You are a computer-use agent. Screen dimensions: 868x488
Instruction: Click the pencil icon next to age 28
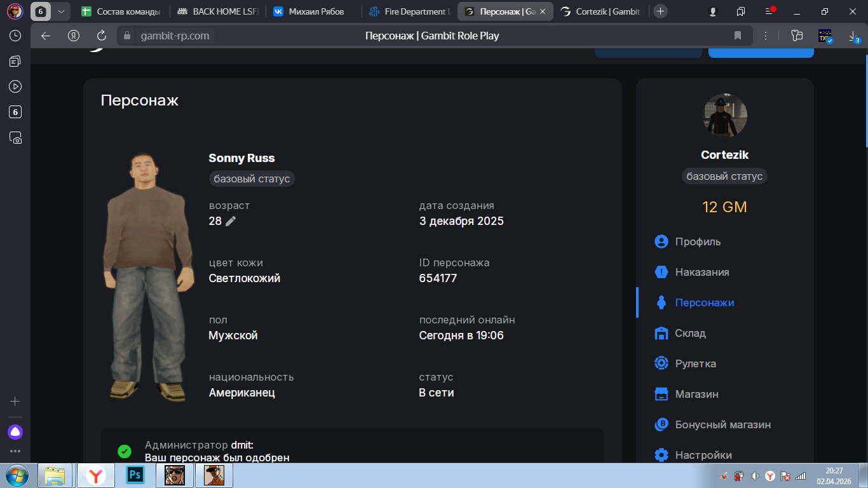[231, 221]
